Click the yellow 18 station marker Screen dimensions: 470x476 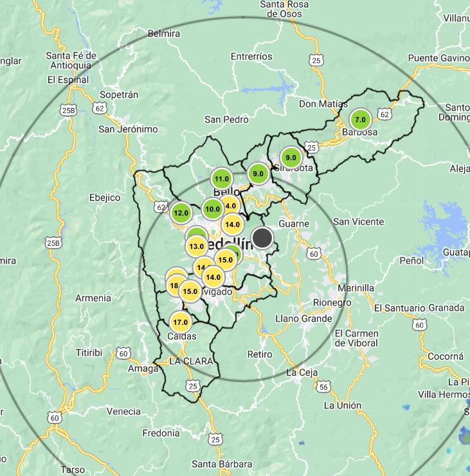click(174, 286)
